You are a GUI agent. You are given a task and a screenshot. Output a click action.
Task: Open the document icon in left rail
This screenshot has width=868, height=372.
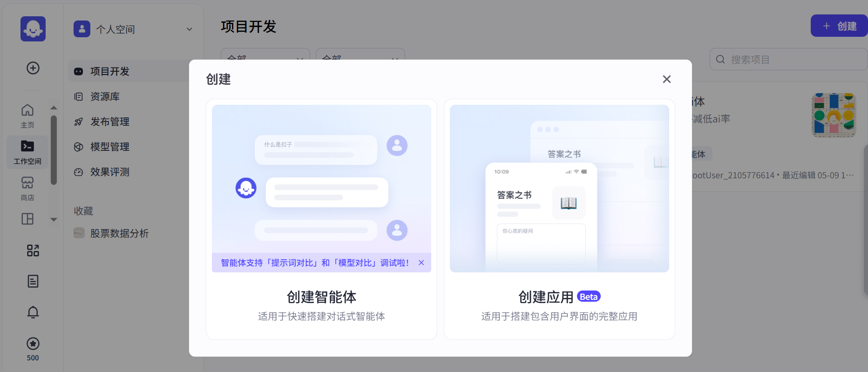[33, 281]
